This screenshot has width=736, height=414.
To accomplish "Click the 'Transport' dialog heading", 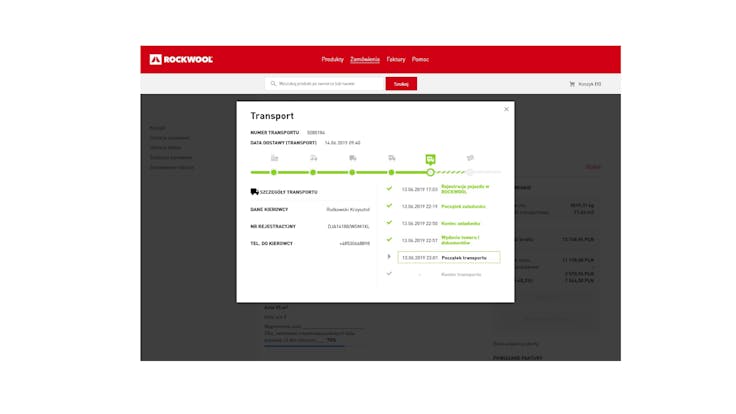I will (x=272, y=116).
